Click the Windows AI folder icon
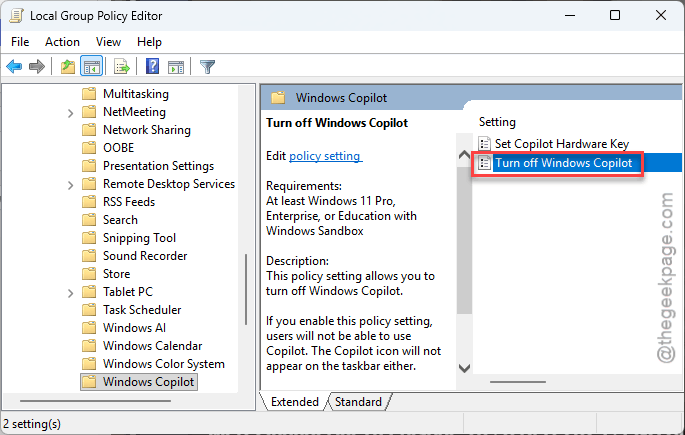685x435 pixels. (89, 328)
